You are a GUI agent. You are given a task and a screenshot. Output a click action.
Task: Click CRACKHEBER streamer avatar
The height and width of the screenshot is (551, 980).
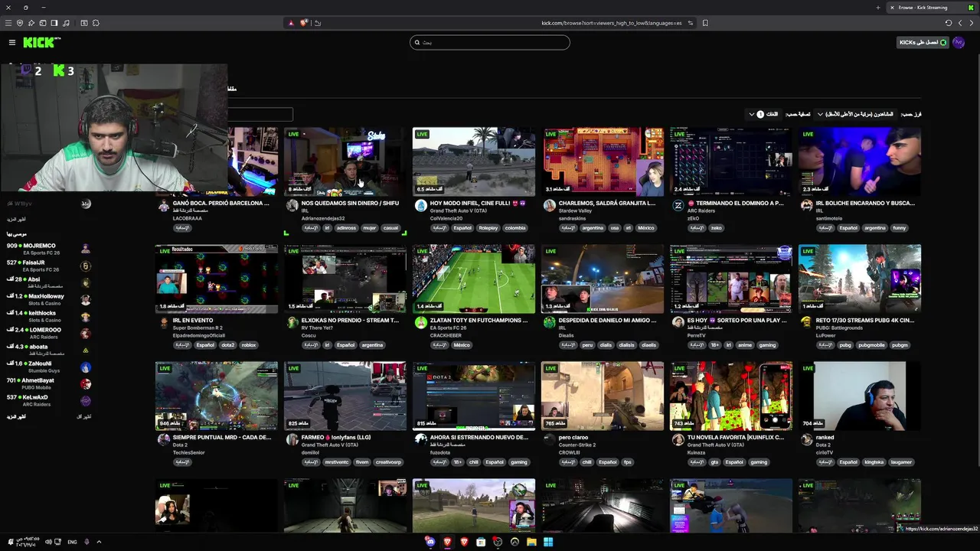click(420, 322)
